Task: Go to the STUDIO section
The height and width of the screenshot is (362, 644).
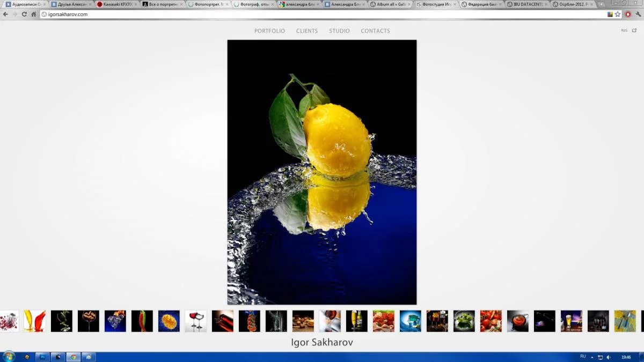Action: click(339, 31)
